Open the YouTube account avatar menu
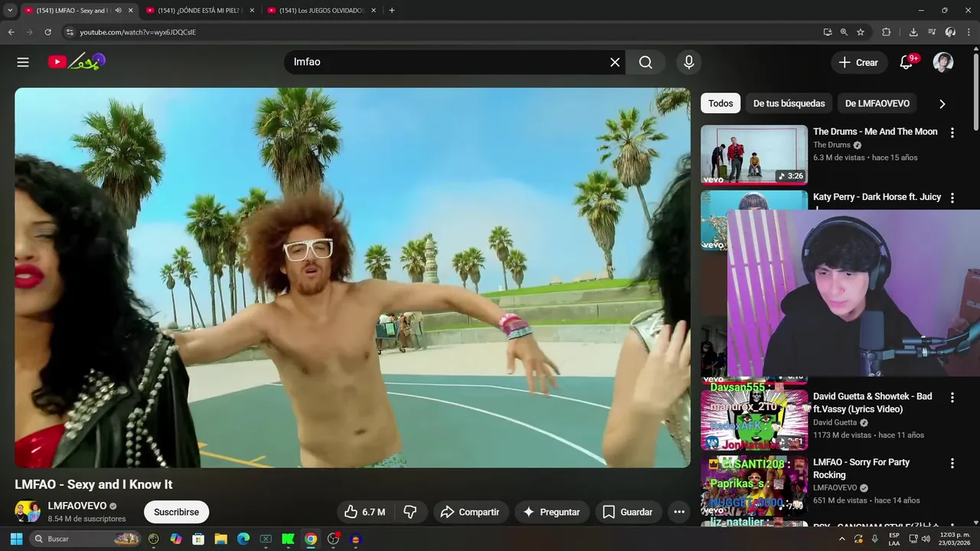The height and width of the screenshot is (551, 980). click(x=943, y=62)
